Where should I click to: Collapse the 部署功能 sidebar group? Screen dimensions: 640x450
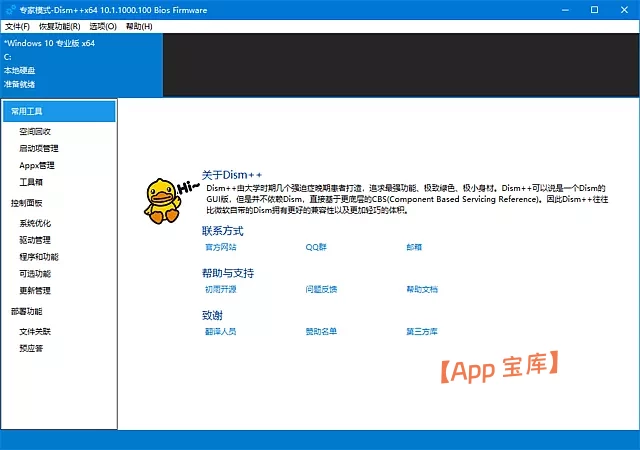[x=27, y=311]
